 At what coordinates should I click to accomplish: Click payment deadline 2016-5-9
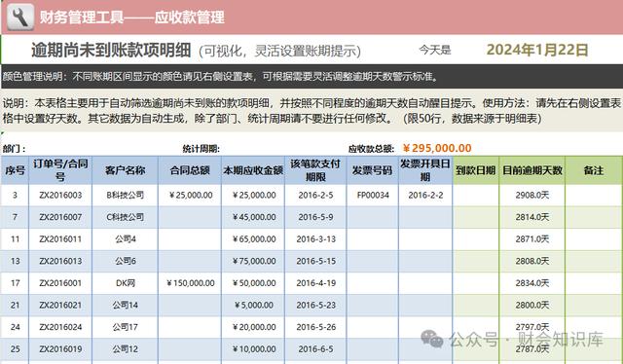(x=315, y=217)
